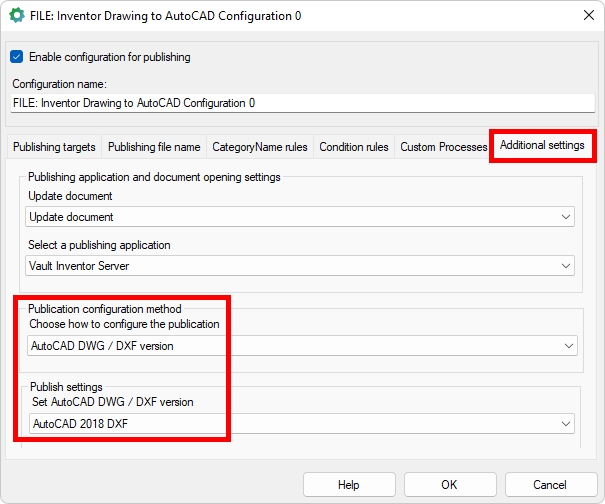The width and height of the screenshot is (605, 504).
Task: Click the Configuration name text field
Action: pos(300,102)
